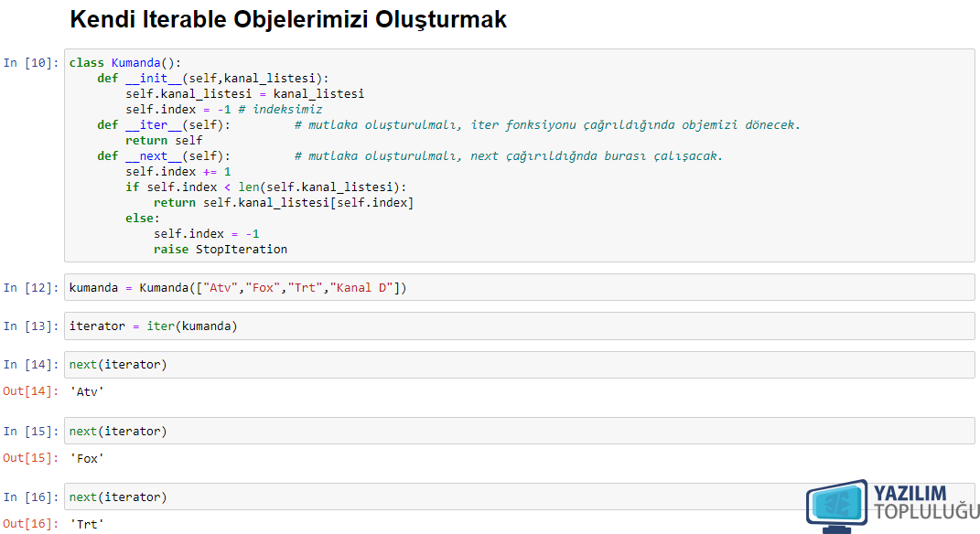980x534 pixels.
Task: Click the raise StopIteration line
Action: pos(221,250)
